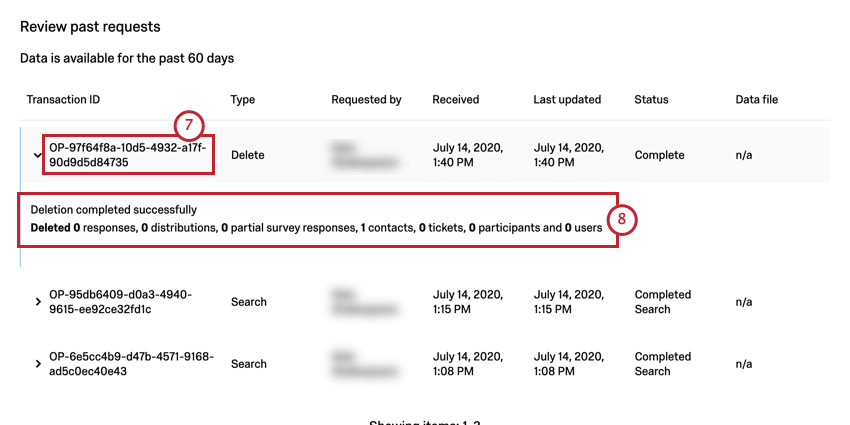The height and width of the screenshot is (425, 850).
Task: Sort by the Last updated column header
Action: 568,100
